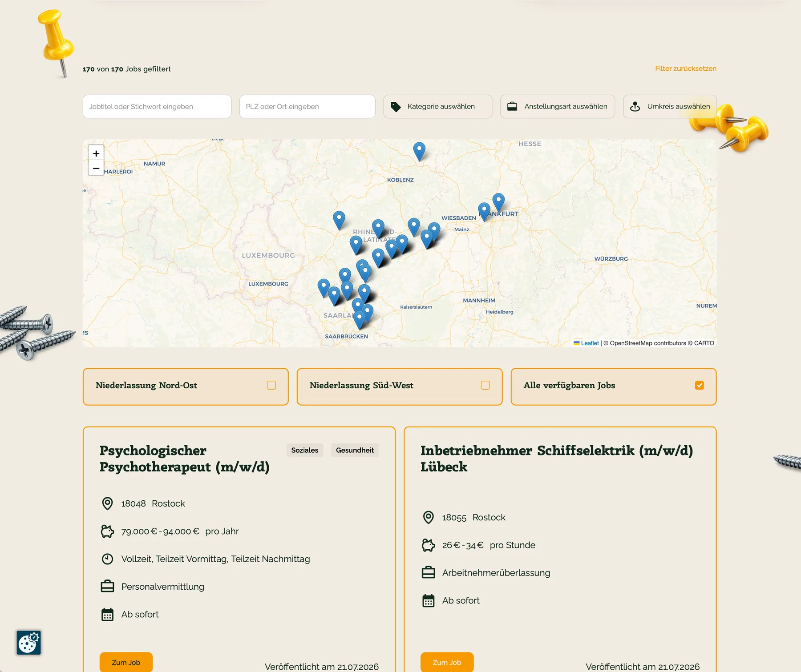Click piggy bank icon beside 79.000 € salary
Viewport: 801px width, 672px height.
[x=107, y=531]
